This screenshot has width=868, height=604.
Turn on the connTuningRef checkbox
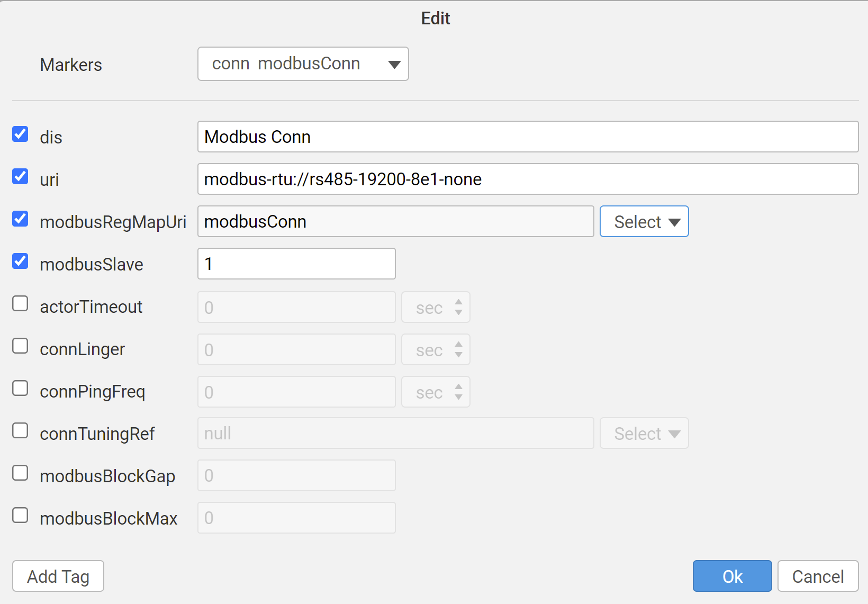(20, 431)
